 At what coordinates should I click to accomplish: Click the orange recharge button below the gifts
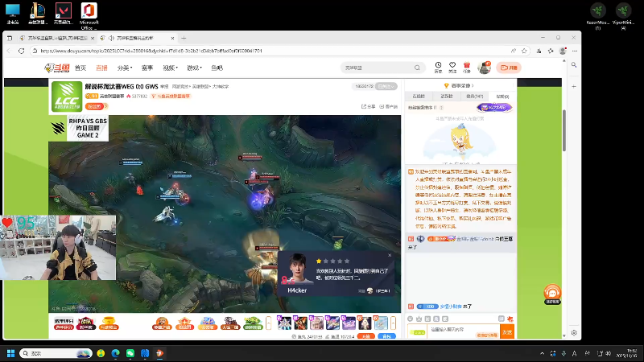[x=365, y=336]
